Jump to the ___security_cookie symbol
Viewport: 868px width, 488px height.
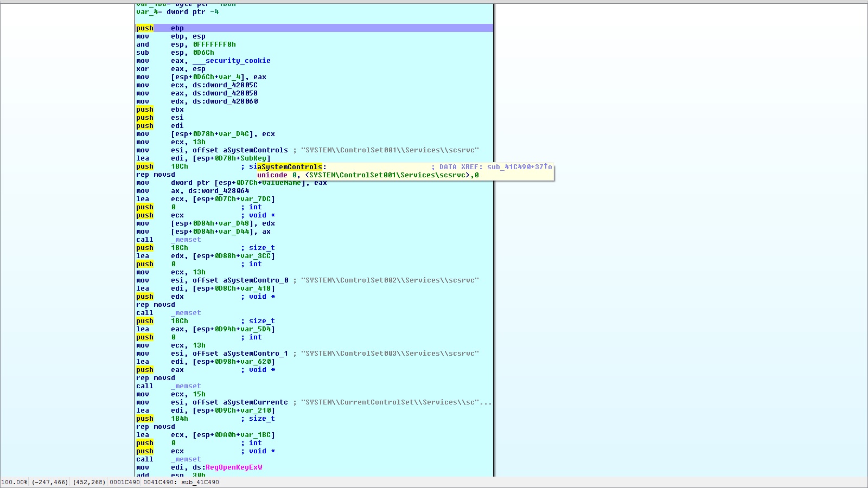tap(232, 61)
